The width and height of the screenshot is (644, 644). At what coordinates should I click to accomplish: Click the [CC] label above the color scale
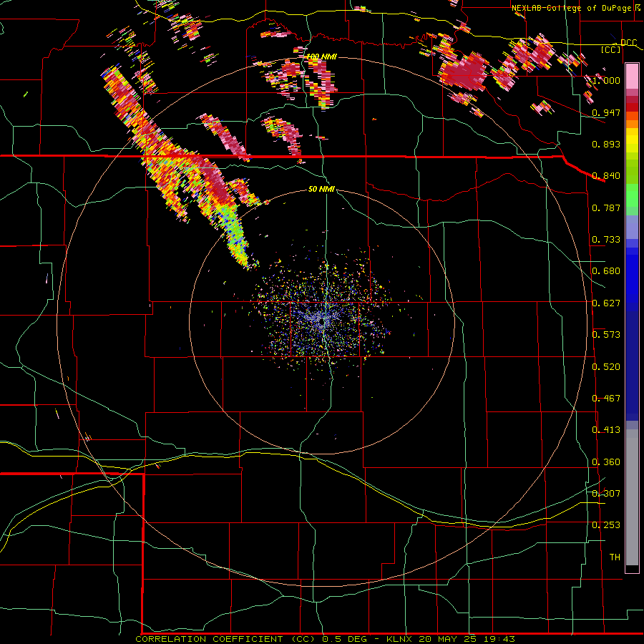click(x=611, y=49)
